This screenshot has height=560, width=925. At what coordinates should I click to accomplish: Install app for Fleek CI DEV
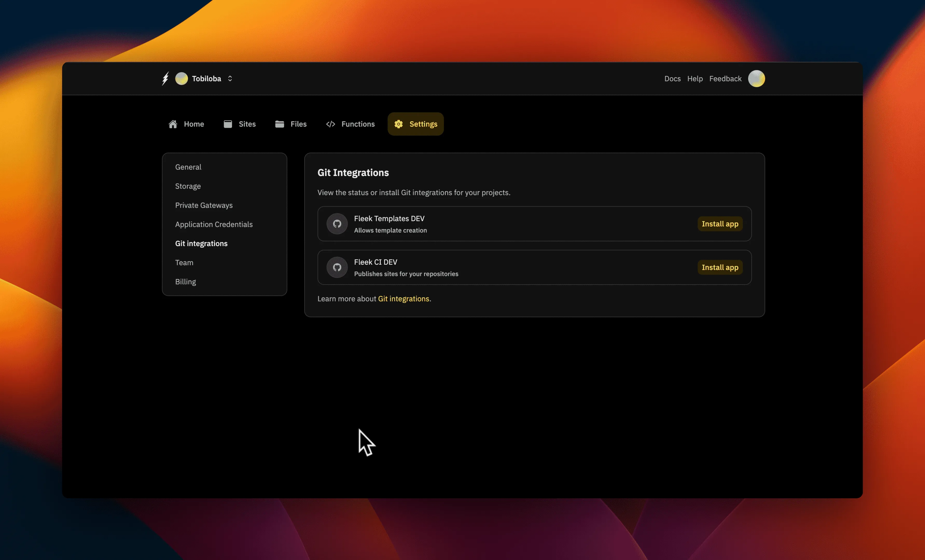click(x=720, y=268)
